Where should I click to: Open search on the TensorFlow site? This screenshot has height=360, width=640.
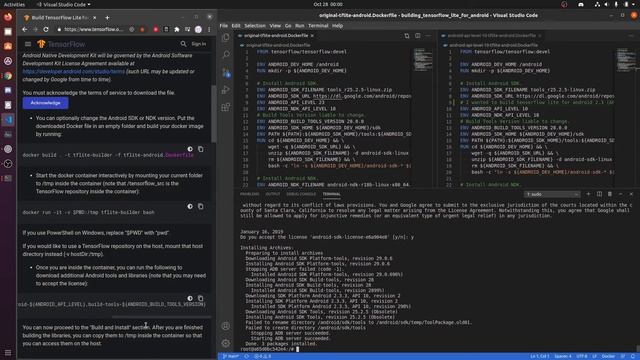coord(183,44)
